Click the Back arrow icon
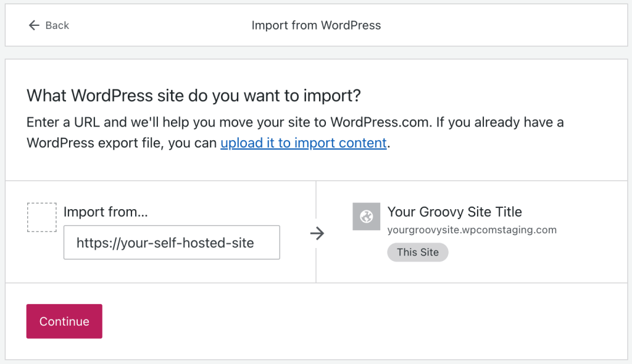The width and height of the screenshot is (632, 364). [34, 25]
